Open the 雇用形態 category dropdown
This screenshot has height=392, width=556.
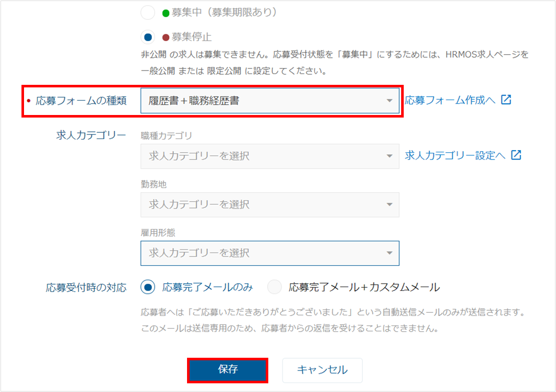tap(270, 253)
